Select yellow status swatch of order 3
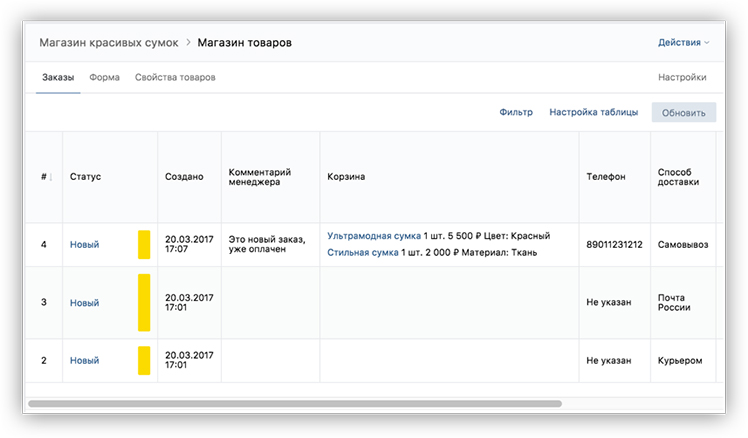This screenshot has height=438, width=748. point(144,302)
